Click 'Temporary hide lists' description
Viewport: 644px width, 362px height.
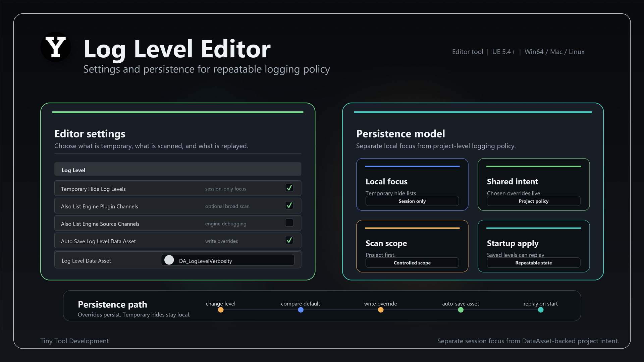[x=391, y=193]
